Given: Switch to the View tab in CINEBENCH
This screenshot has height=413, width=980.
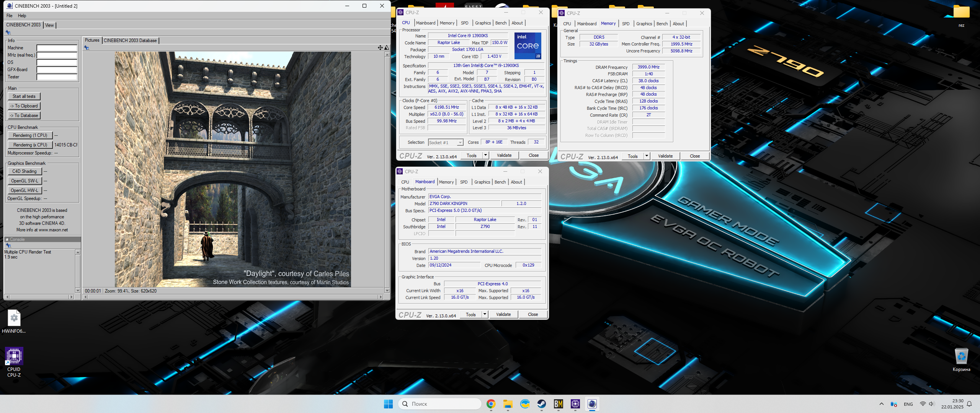Looking at the screenshot, I should (x=49, y=25).
